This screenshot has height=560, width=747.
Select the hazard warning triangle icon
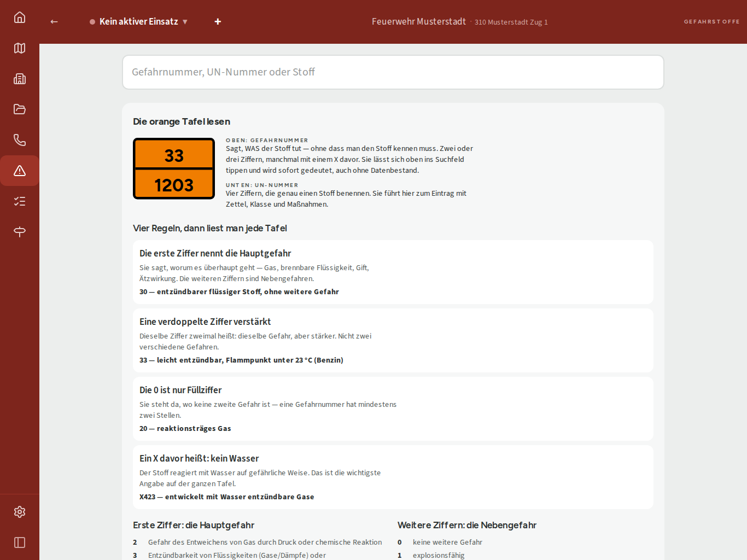click(20, 171)
